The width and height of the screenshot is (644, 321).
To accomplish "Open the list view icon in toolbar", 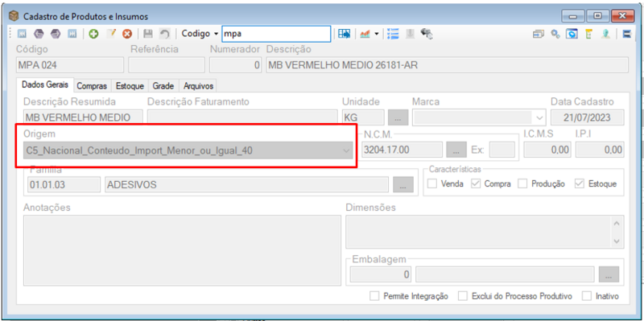I will [394, 34].
